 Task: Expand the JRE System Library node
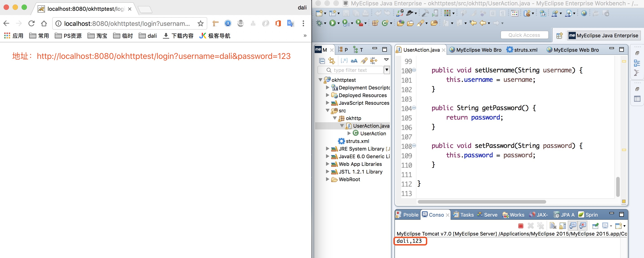(328, 149)
